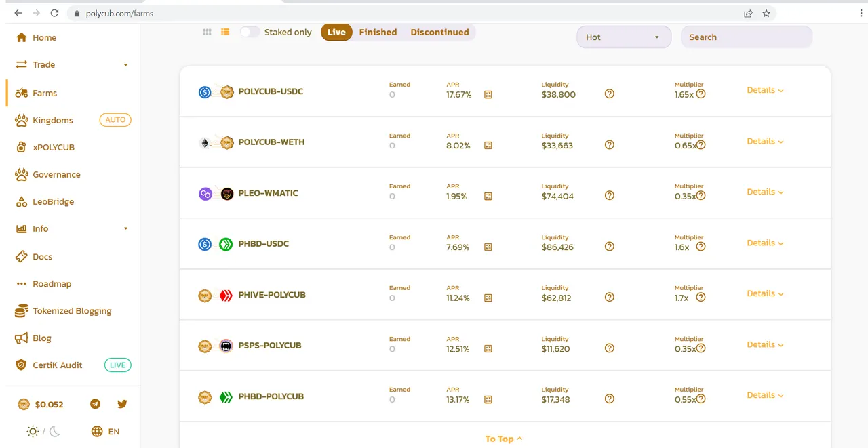Screen dimensions: 868x448
Task: Show liquidity help for PHIVE-POLYCUB
Action: click(609, 298)
